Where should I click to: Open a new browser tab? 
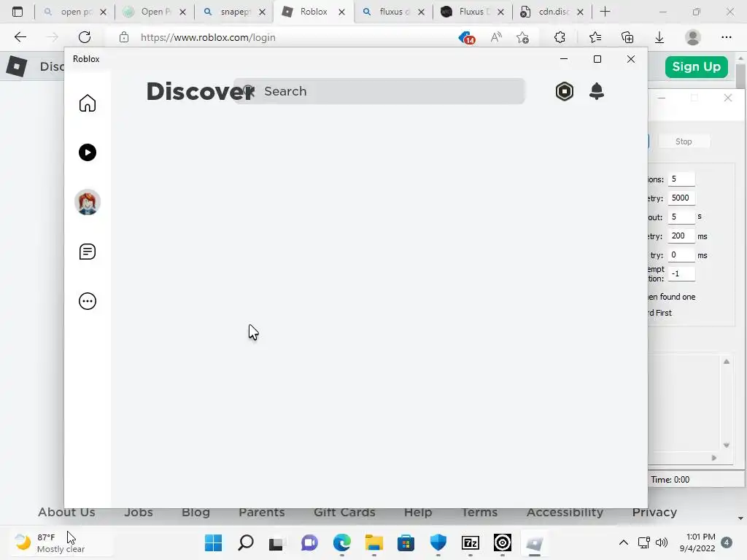pos(605,12)
